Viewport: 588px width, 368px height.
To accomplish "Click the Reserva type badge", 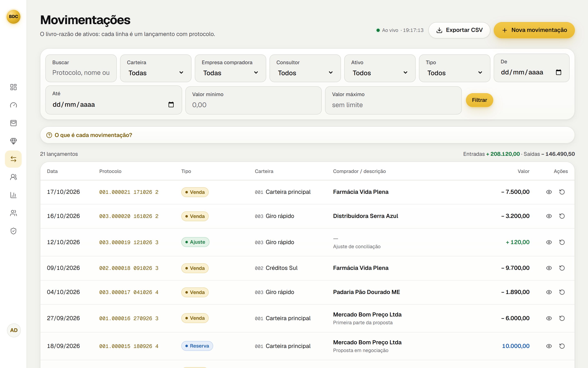I will click(x=197, y=346).
